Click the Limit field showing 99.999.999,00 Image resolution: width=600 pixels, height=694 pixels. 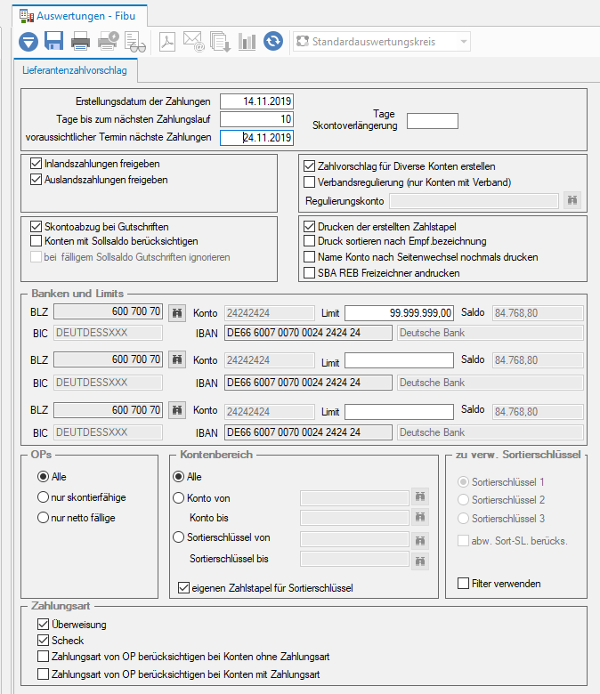(x=399, y=313)
